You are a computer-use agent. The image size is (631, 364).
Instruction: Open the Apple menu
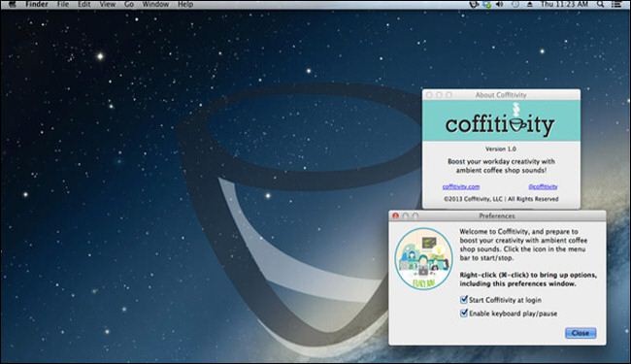click(13, 4)
